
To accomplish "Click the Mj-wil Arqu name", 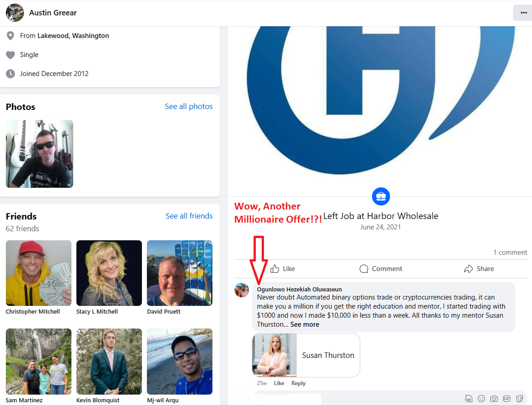I will coord(163,400).
